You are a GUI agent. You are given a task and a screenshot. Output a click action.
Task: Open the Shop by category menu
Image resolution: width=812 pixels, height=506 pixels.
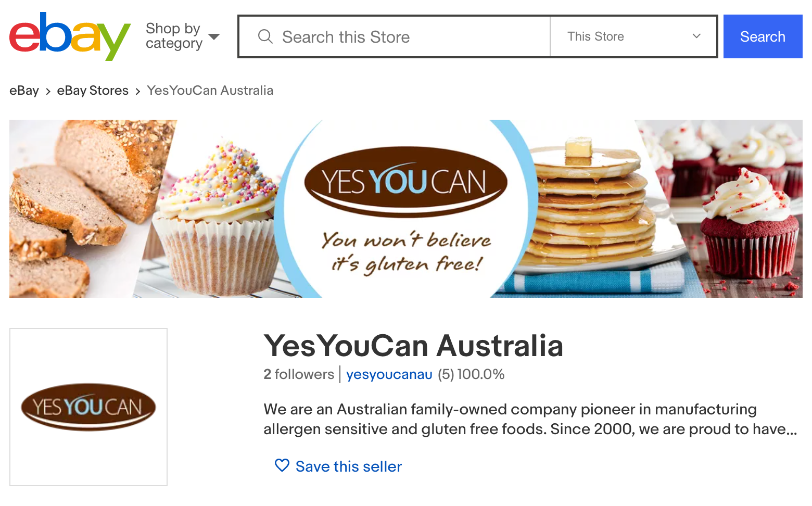173,35
